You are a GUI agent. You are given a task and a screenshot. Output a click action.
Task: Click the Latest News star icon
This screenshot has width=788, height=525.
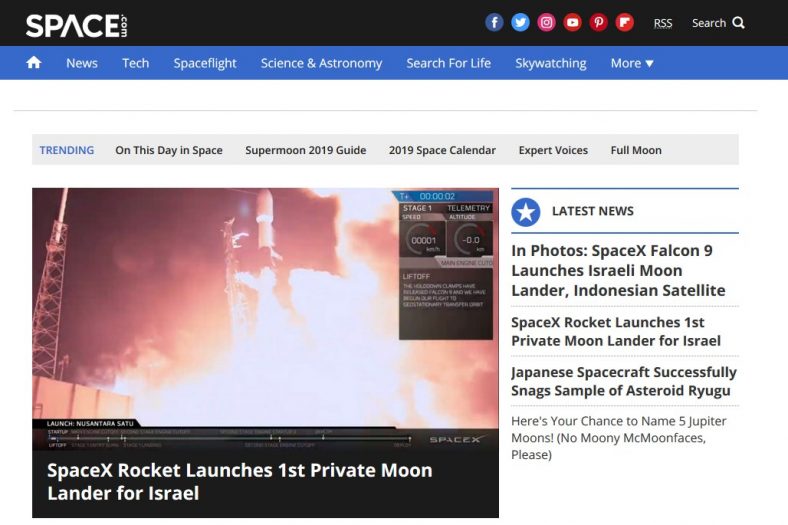click(x=526, y=212)
